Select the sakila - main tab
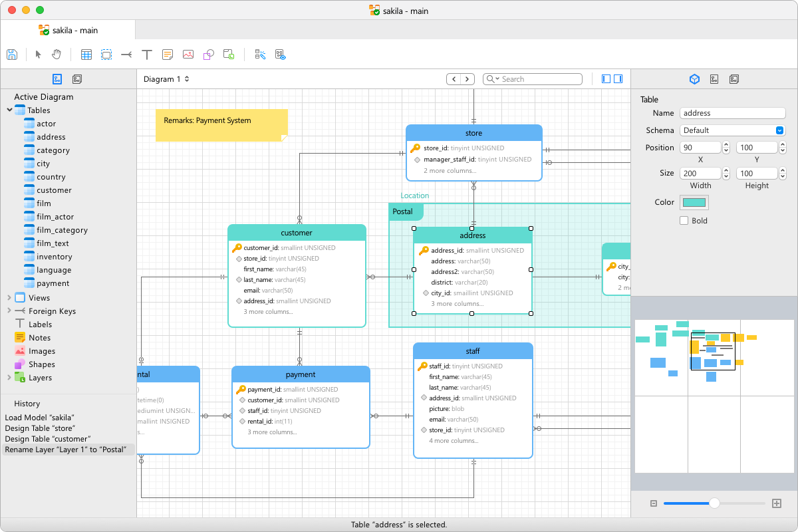This screenshot has height=532, width=798. click(x=68, y=30)
